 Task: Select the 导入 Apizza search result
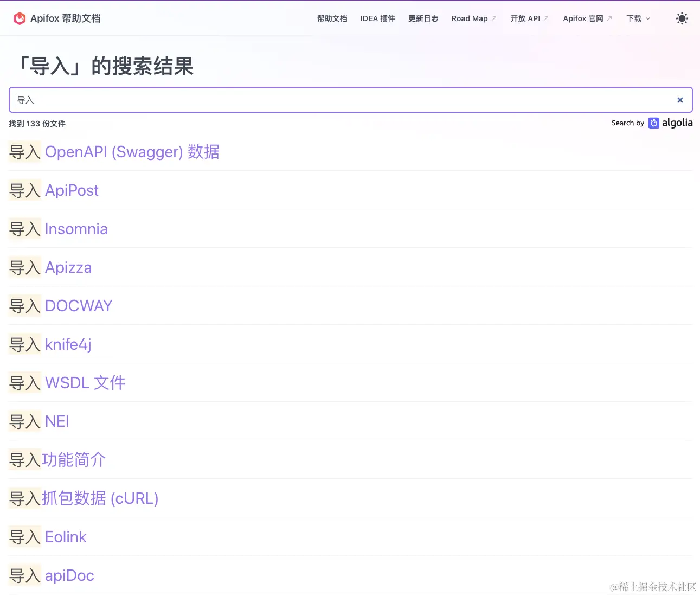[x=50, y=267]
